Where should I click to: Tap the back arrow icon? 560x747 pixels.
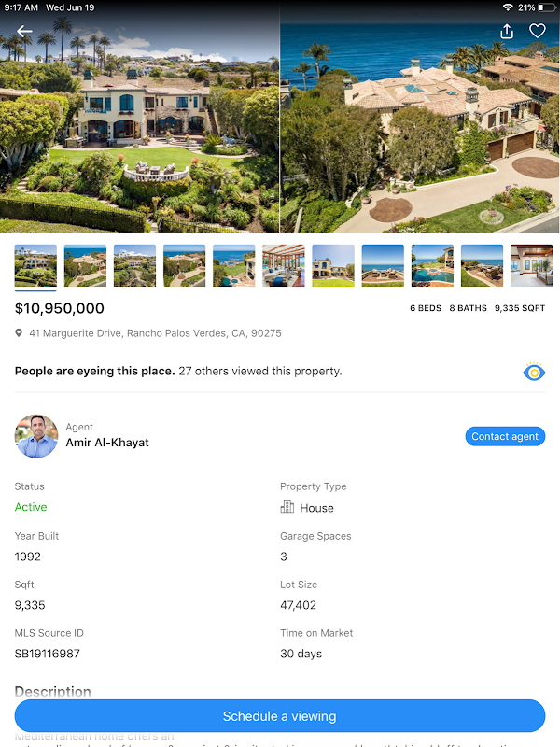(24, 32)
